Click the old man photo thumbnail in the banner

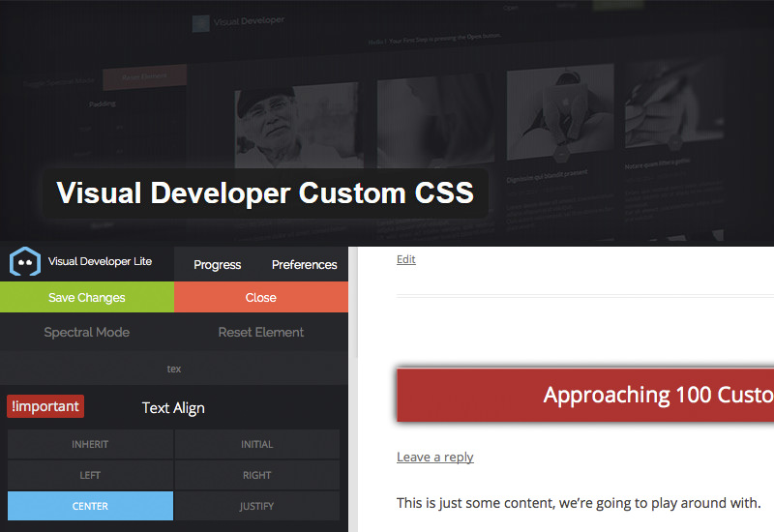(297, 126)
